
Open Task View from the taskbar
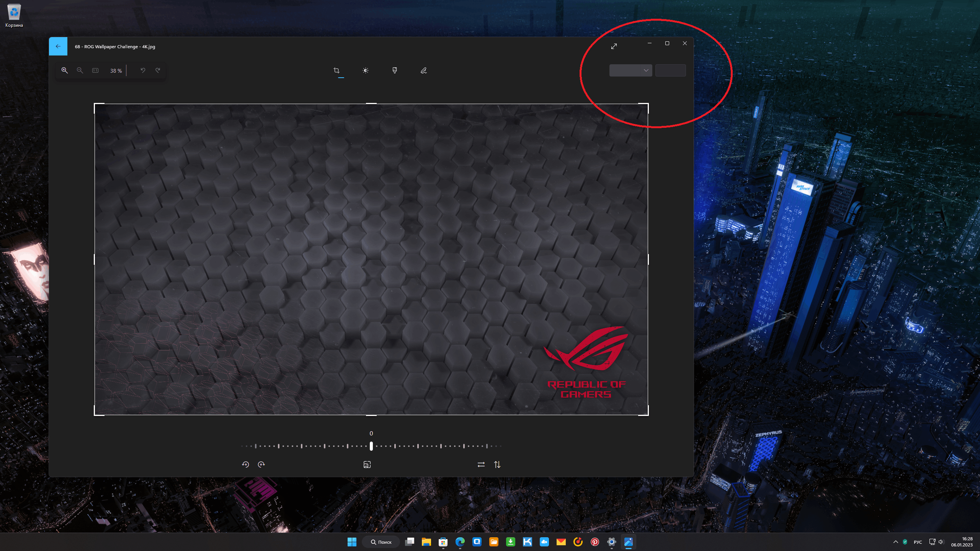pos(410,542)
